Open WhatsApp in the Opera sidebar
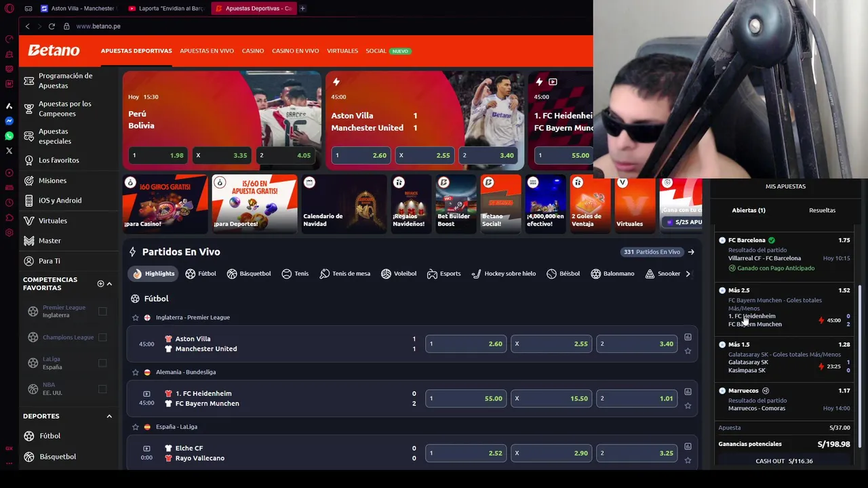Screen dimensions: 868x488 point(9,136)
